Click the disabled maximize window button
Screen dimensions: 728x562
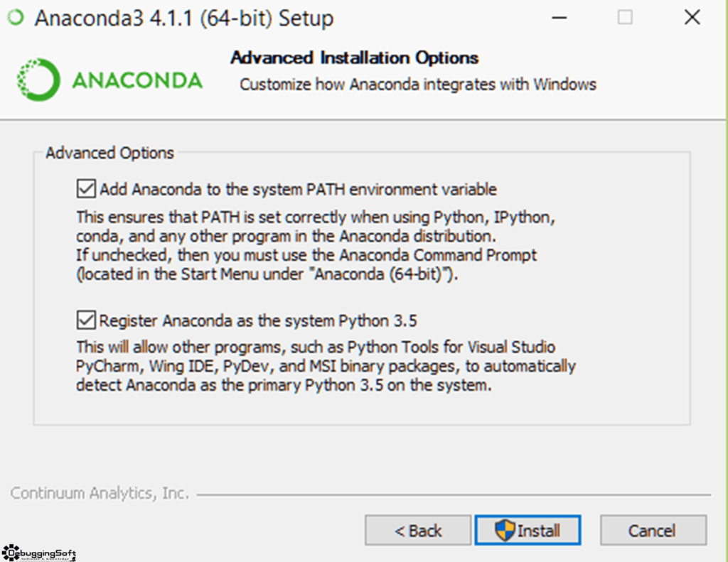click(625, 18)
